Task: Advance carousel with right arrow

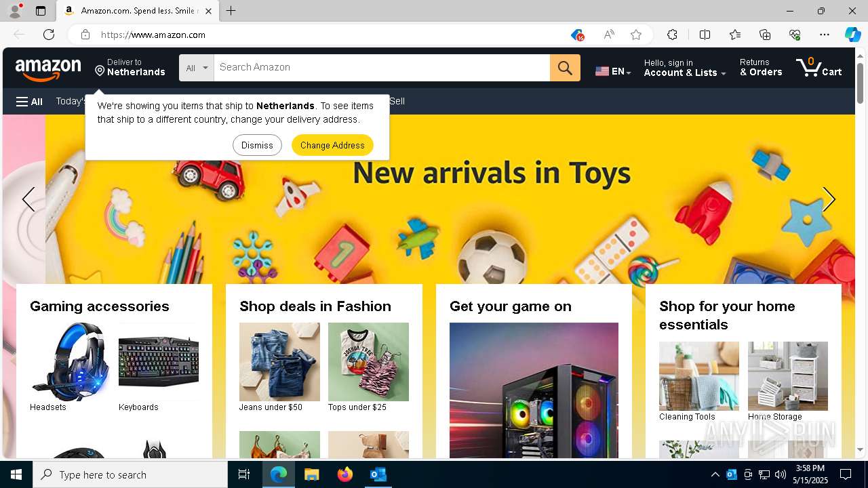Action: click(x=829, y=199)
